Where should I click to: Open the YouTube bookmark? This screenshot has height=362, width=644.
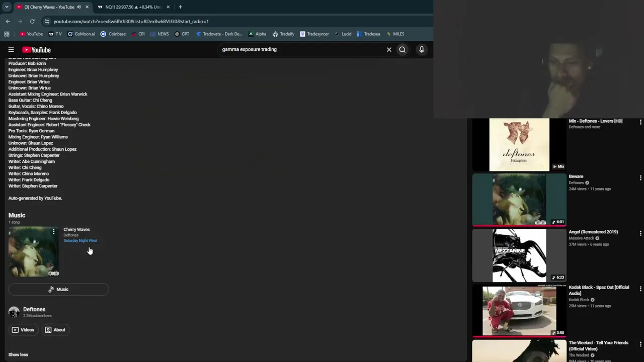[31, 34]
